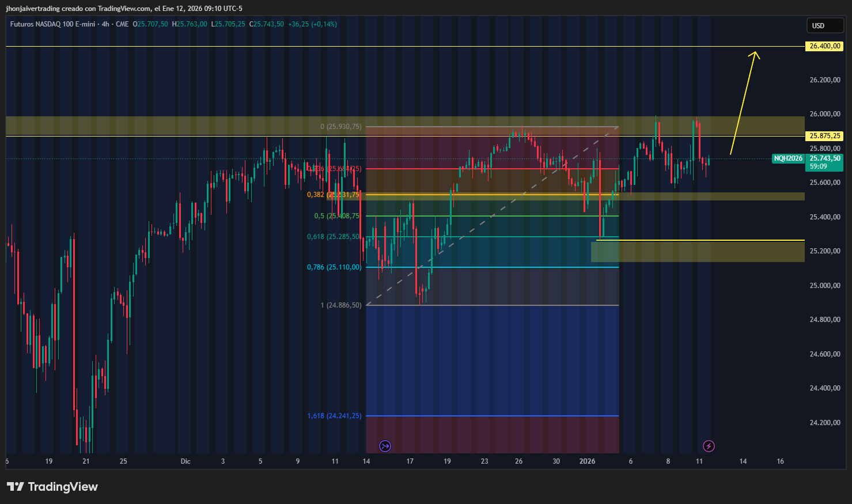Click the teal last price label 25.743,50
Screen dimensions: 852x504
[824, 158]
